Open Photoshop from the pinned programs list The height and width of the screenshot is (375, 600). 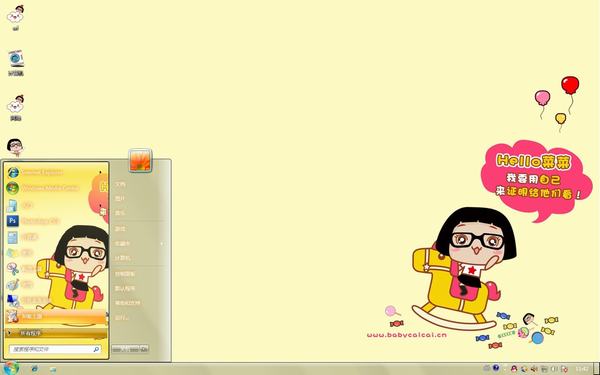pos(54,221)
